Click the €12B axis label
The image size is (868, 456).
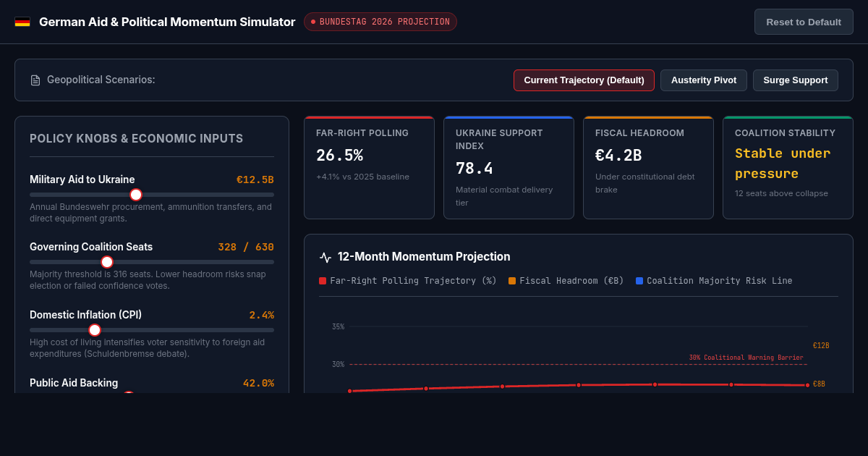point(821,346)
